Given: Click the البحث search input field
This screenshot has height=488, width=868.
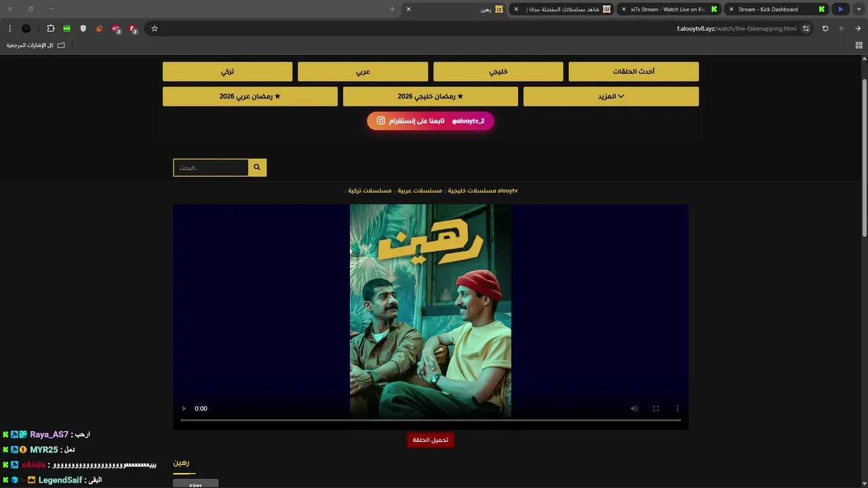Looking at the screenshot, I should pos(211,167).
